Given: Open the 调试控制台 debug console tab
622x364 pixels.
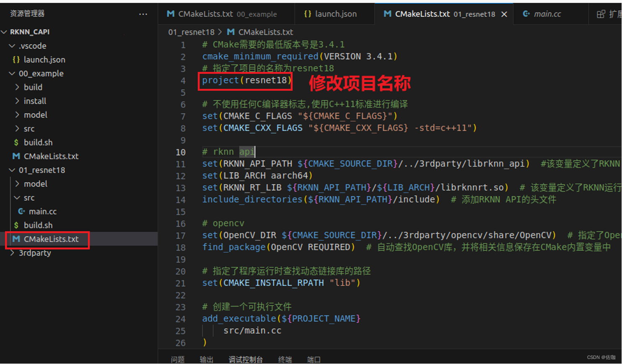Looking at the screenshot, I should click(246, 359).
